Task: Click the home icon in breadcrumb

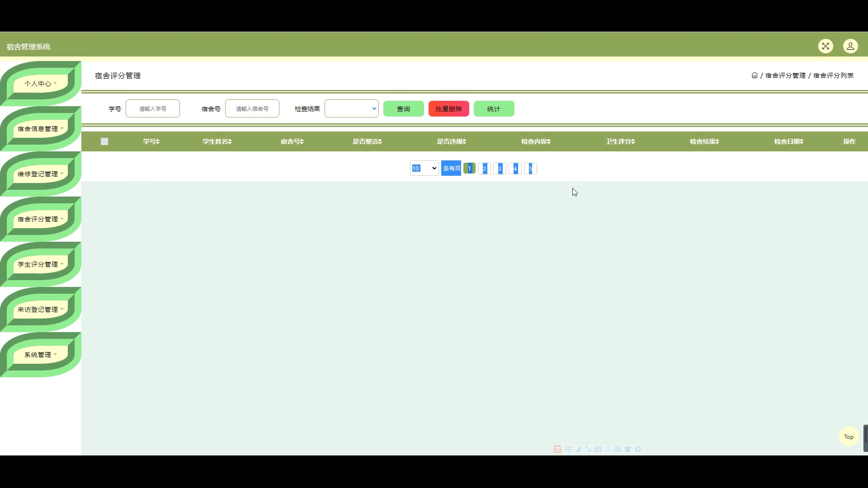Action: (x=755, y=75)
